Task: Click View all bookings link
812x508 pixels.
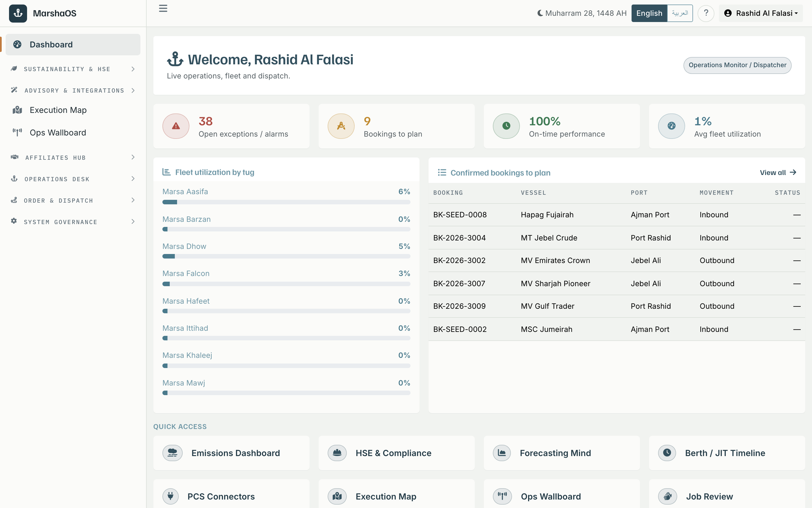Action: pos(778,172)
